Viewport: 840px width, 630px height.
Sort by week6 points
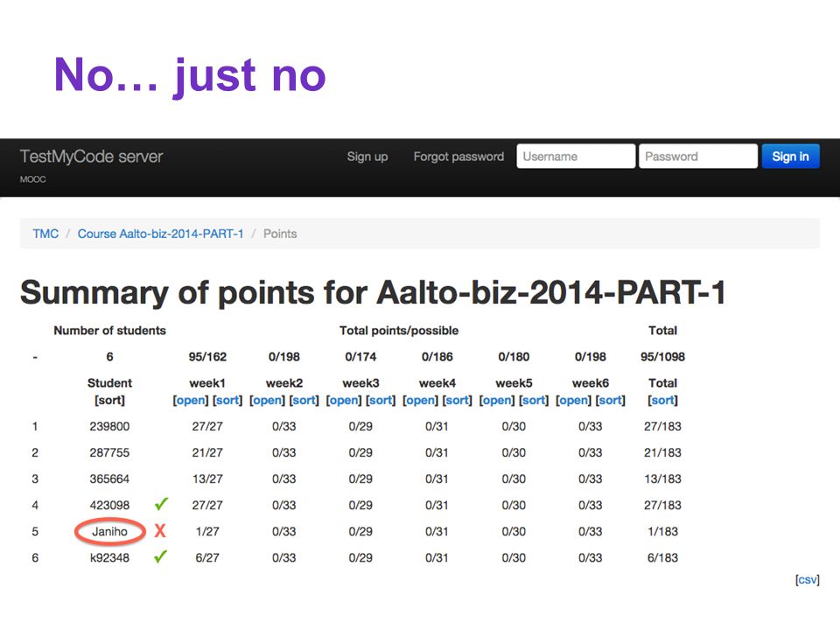(611, 400)
